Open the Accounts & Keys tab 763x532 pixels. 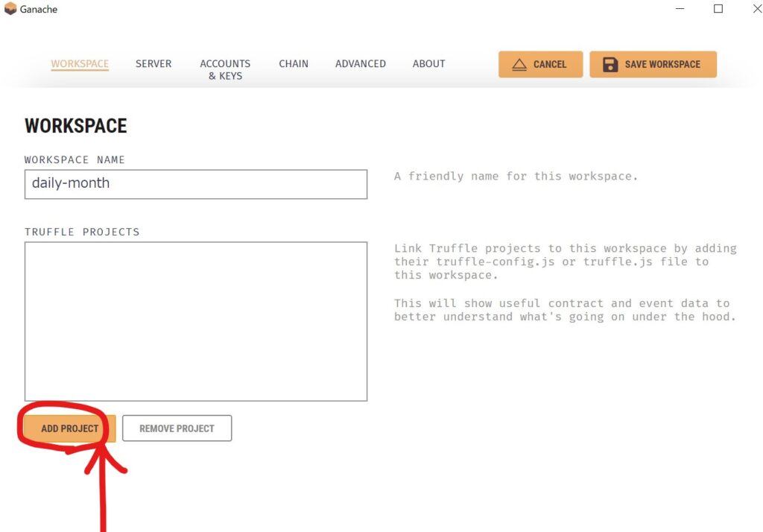(225, 69)
